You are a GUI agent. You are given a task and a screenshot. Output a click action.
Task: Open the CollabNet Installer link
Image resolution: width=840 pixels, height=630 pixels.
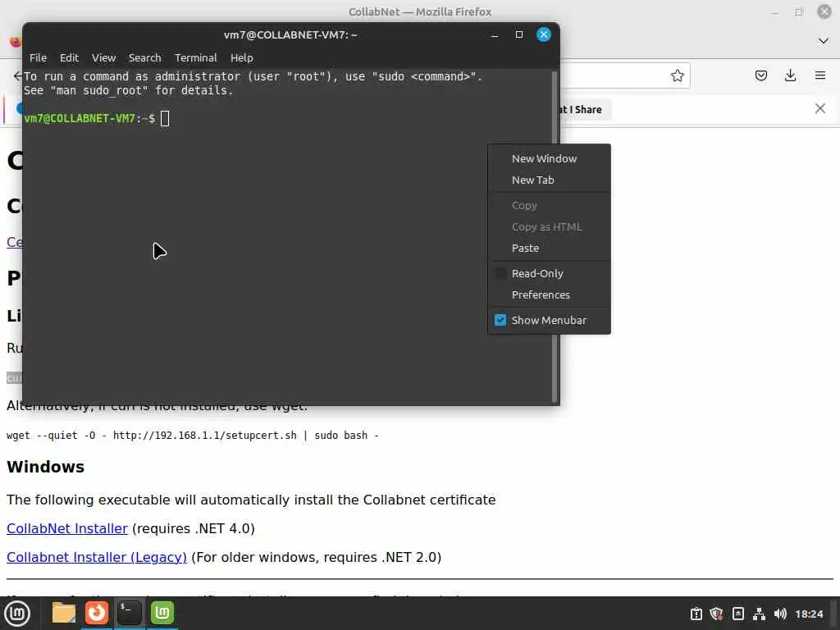[x=67, y=528]
